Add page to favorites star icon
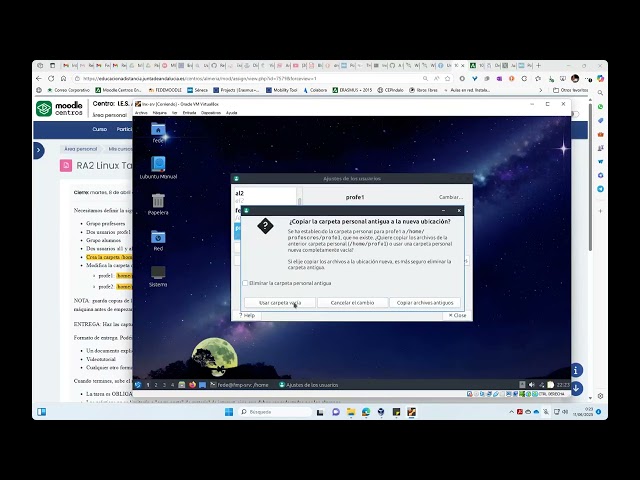Screen dimensions: 640x480 point(448,78)
